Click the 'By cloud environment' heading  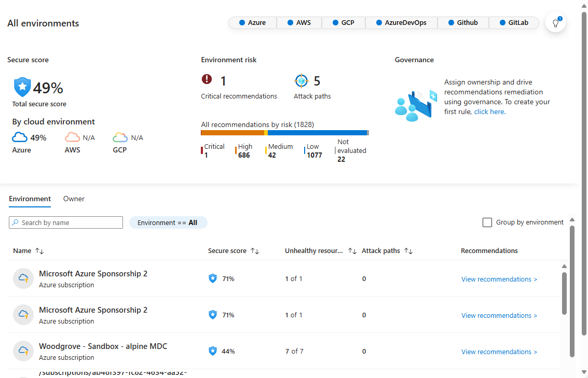pyautogui.click(x=53, y=122)
